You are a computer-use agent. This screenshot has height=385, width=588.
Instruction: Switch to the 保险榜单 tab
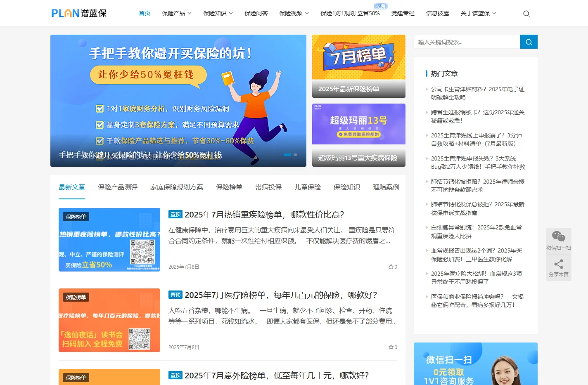point(229,187)
